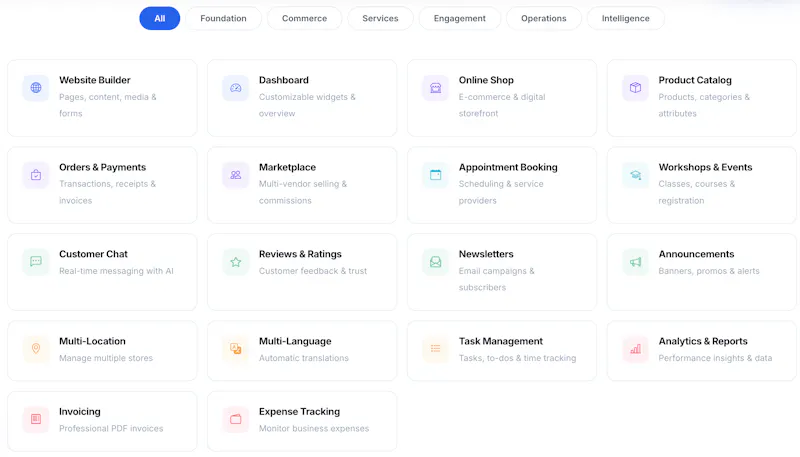Click 'Transactions, receipts & invoices' description

pyautogui.click(x=108, y=192)
